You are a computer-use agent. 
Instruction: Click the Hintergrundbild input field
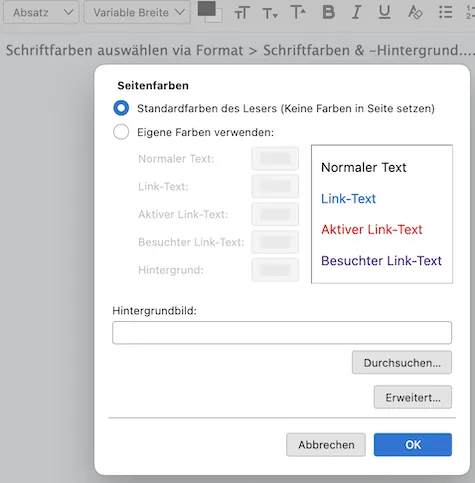[282, 333]
